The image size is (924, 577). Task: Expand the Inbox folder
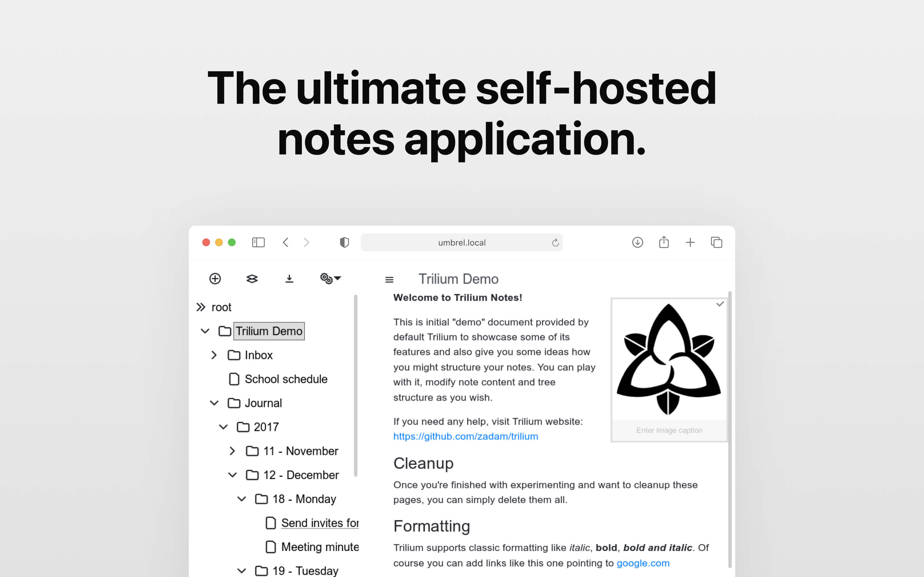(214, 355)
